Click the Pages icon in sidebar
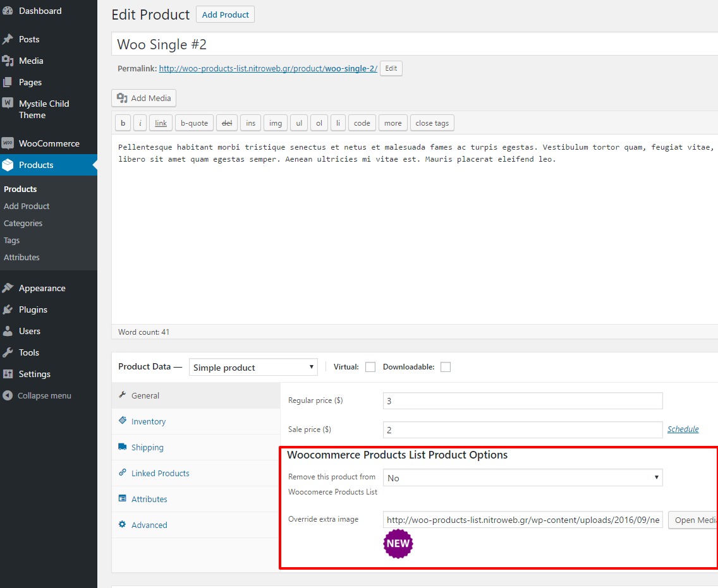Screen dimensions: 718x588 [8, 82]
